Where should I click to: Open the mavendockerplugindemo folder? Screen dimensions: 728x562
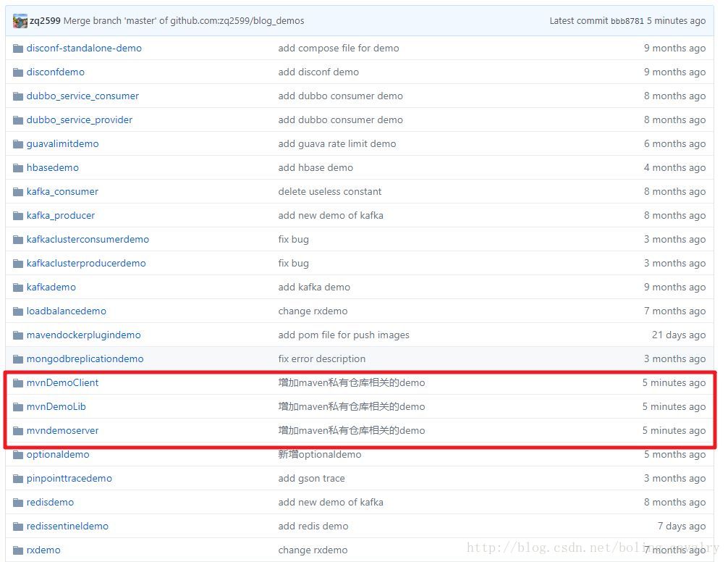pyautogui.click(x=83, y=335)
